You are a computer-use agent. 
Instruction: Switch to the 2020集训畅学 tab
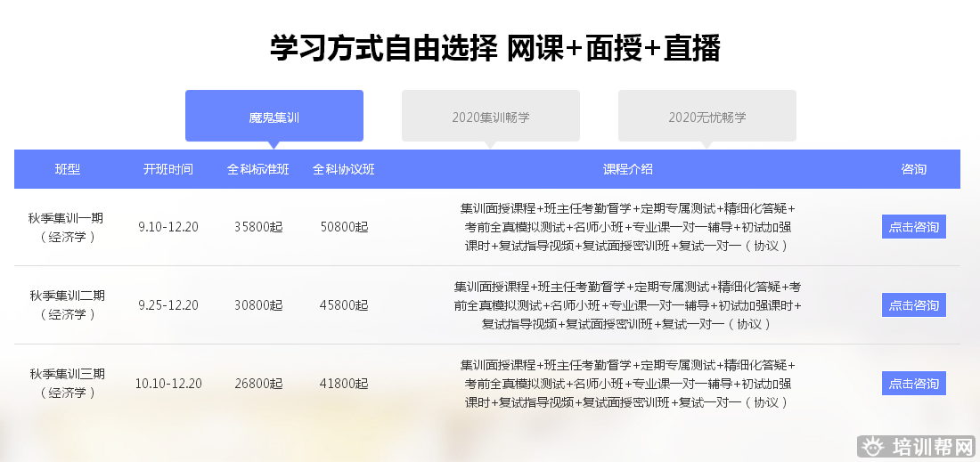[490, 117]
